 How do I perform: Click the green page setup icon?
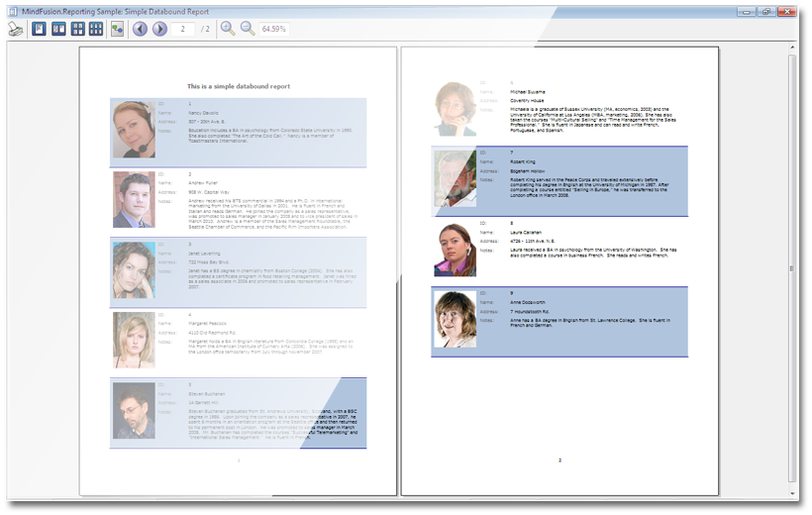[x=117, y=29]
